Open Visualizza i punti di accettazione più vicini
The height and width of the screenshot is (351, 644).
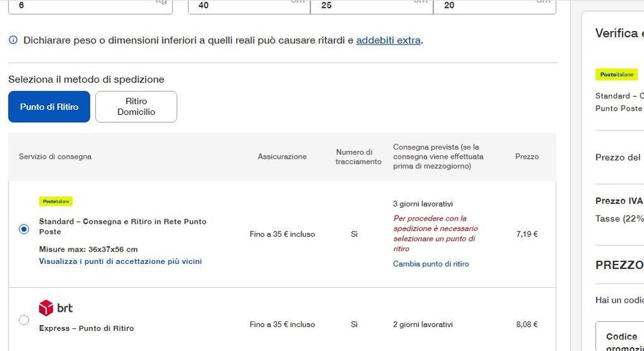[121, 261]
